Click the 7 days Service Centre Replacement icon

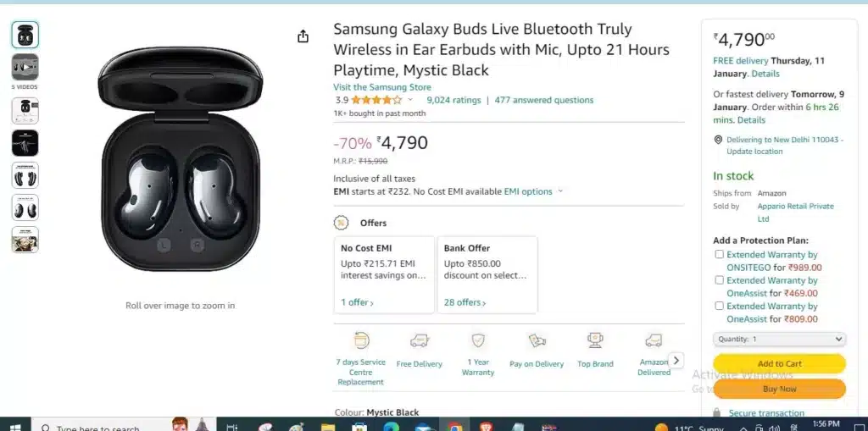pyautogui.click(x=361, y=340)
